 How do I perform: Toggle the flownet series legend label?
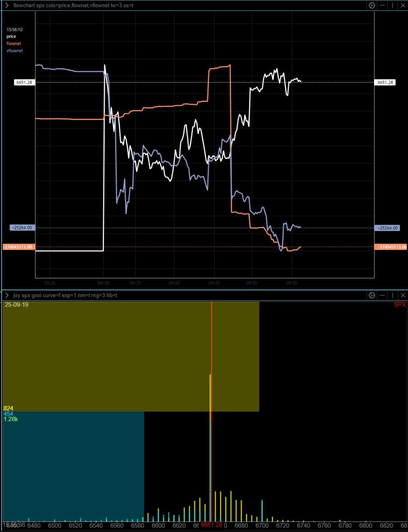pos(14,43)
